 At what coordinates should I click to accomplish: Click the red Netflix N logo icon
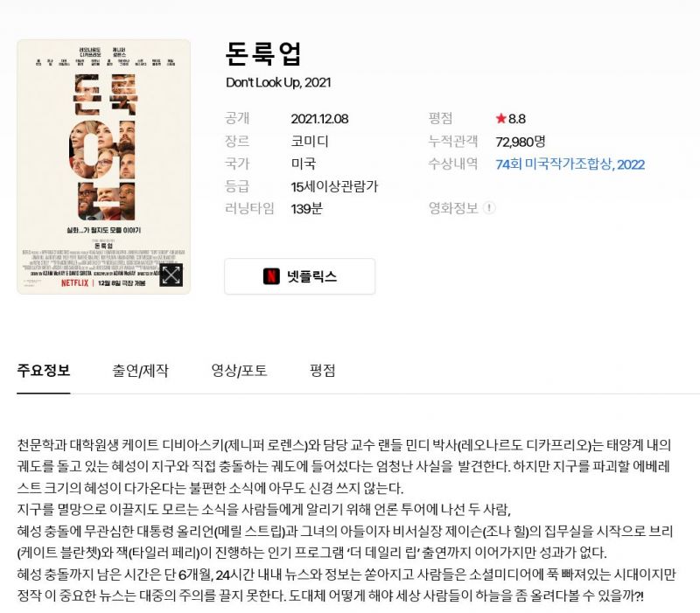point(271,276)
